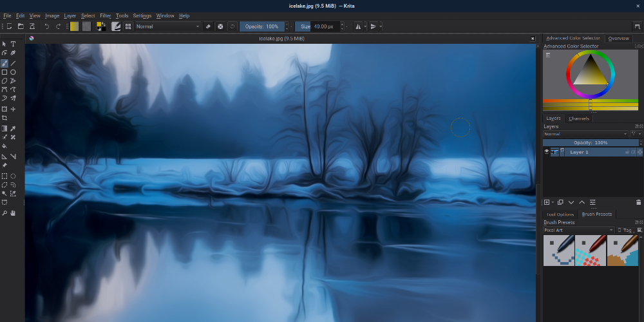Image resolution: width=644 pixels, height=322 pixels.
Task: Activate the Zoom magnifier tool
Action: [x=5, y=213]
